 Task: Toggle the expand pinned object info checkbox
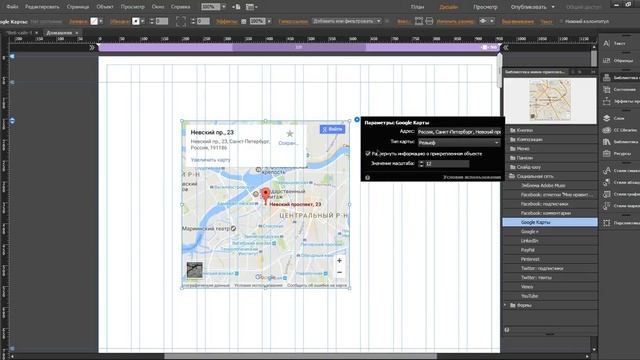tap(368, 153)
